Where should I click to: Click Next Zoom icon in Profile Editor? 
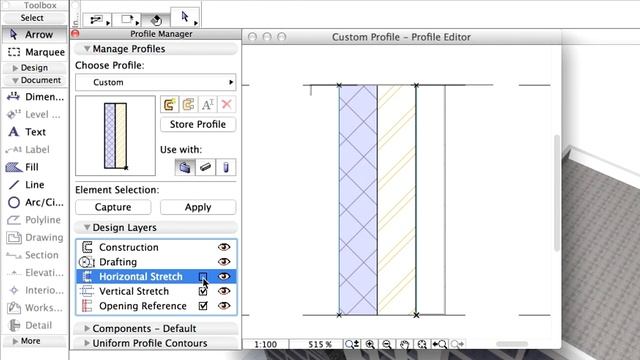(x=457, y=344)
